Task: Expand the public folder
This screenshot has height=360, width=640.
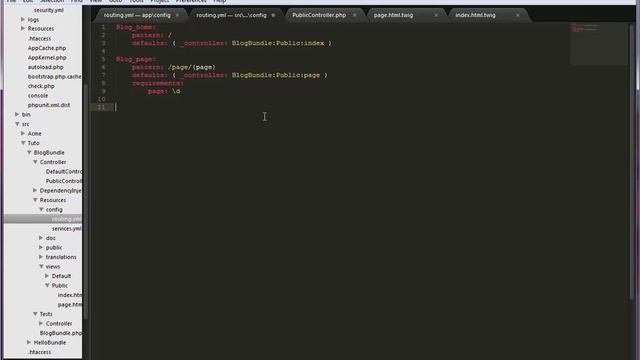Action: pos(41,247)
